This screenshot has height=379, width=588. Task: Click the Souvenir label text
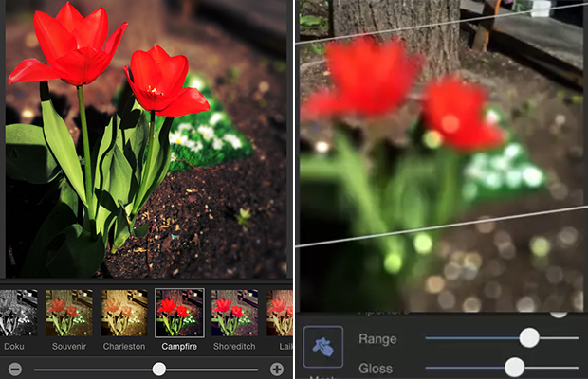(69, 347)
